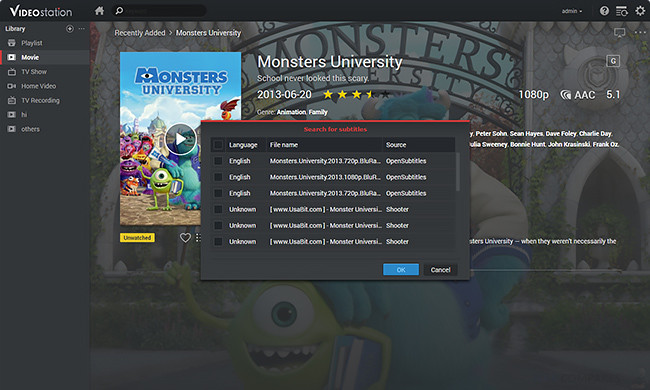Open the settings gear icon
This screenshot has height=390, width=650.
640,11
